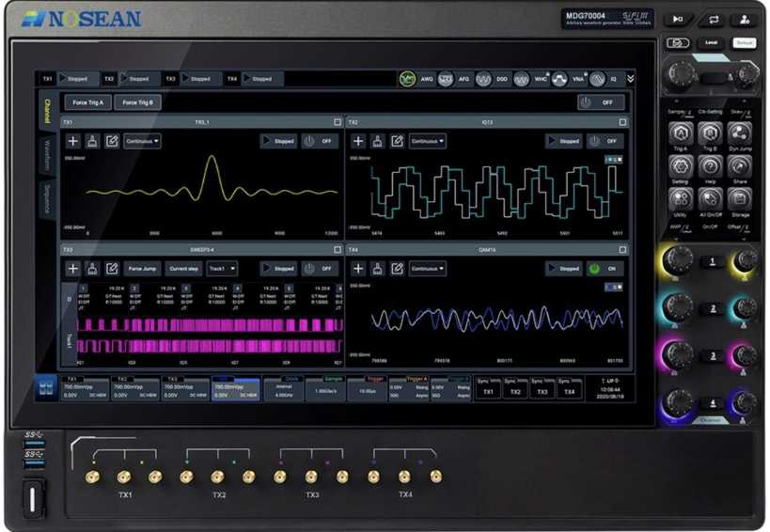Image resolution: width=770 pixels, height=532 pixels.
Task: Click Stopped run button in TX1 panel
Action: point(278,141)
